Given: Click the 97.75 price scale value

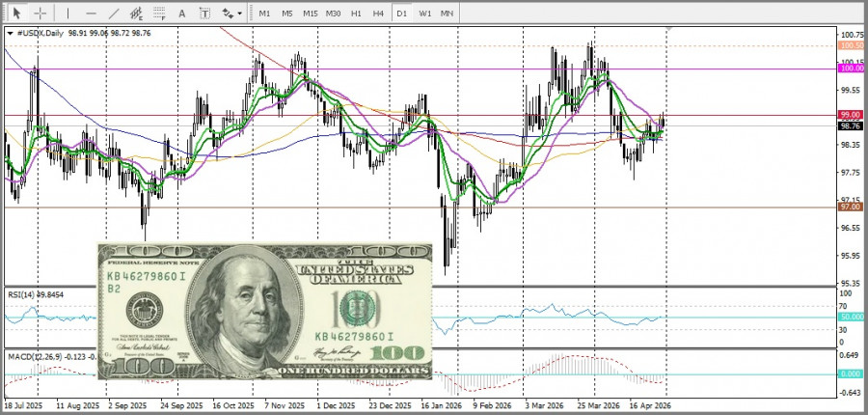Looking at the screenshot, I should point(852,173).
